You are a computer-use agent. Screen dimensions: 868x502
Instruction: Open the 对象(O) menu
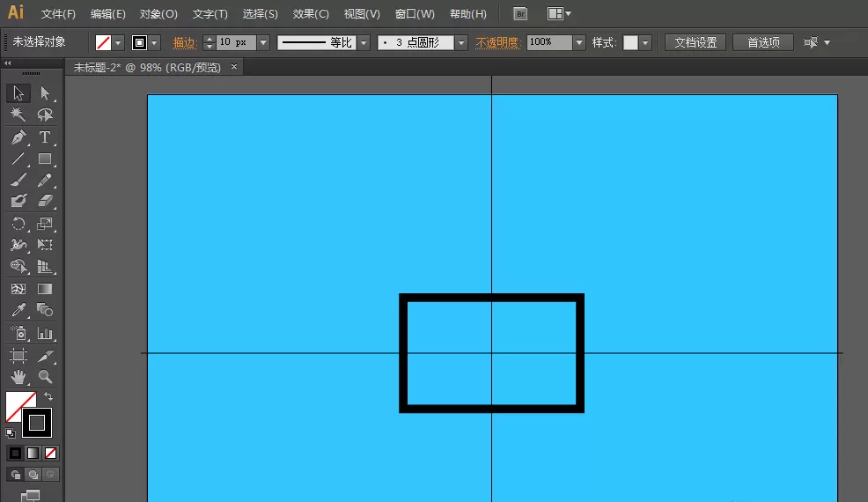tap(158, 14)
